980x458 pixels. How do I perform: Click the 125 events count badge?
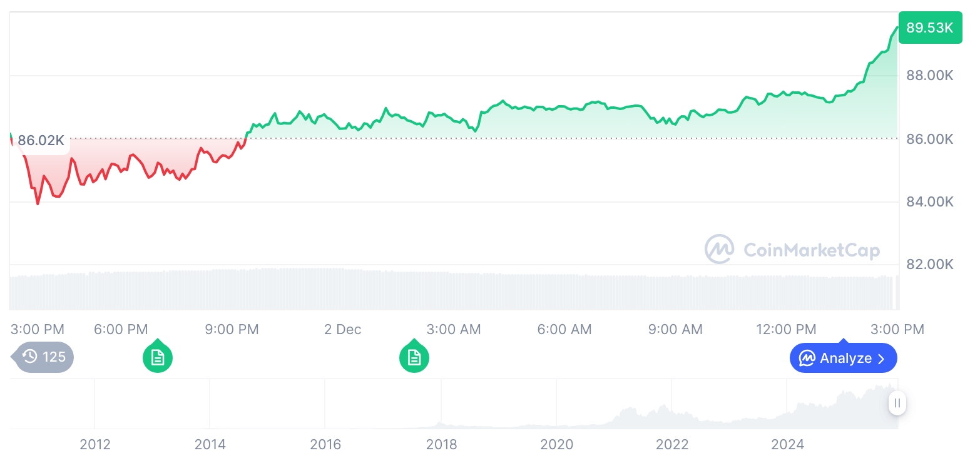click(54, 357)
